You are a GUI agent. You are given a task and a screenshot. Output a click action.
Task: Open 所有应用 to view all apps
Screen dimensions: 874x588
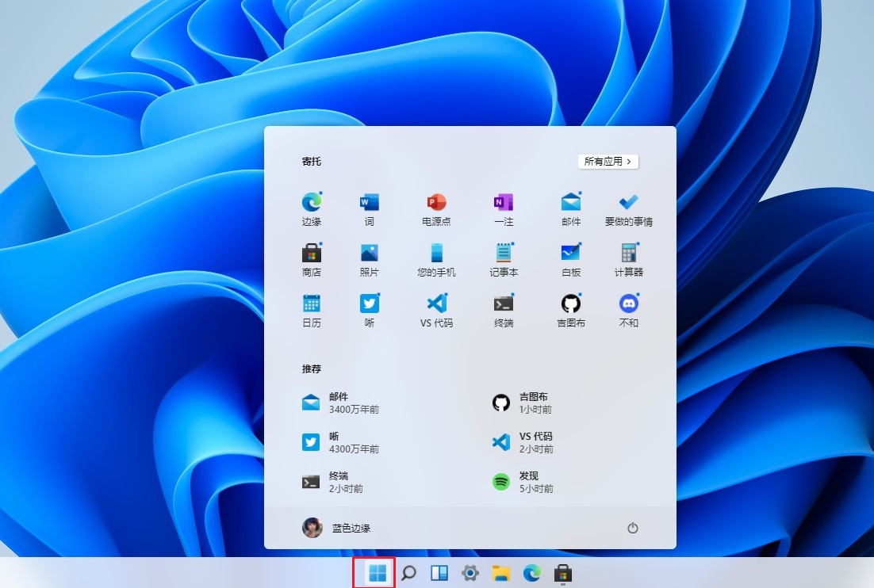pos(608,161)
